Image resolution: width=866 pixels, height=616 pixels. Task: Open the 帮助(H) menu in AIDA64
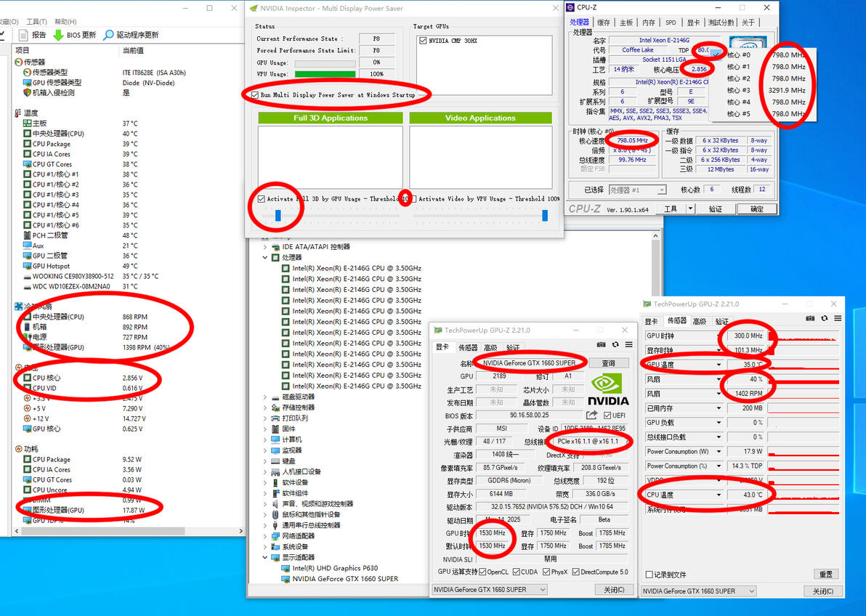click(65, 22)
